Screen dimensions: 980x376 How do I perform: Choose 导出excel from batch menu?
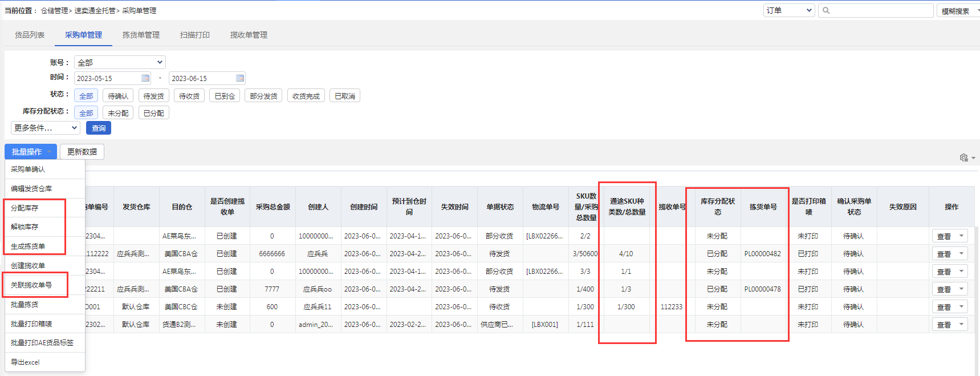coord(45,362)
